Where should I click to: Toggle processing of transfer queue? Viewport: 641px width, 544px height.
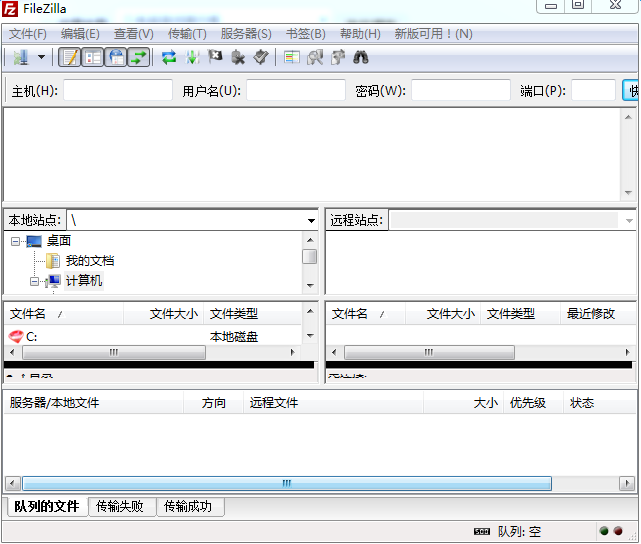point(192,57)
